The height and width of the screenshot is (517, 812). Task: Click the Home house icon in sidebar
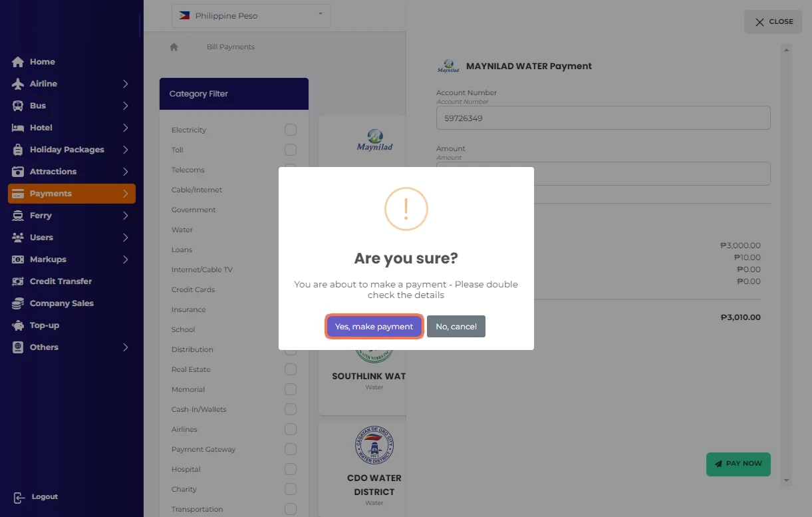pos(18,62)
